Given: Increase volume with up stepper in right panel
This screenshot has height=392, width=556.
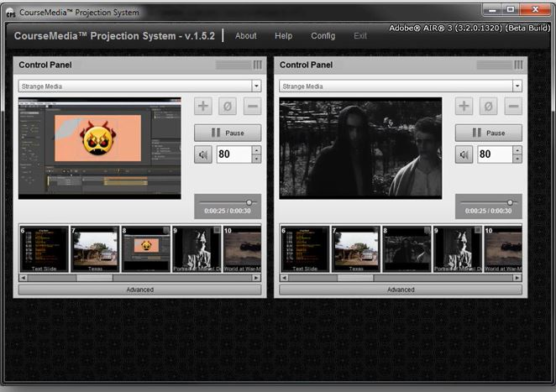Looking at the screenshot, I should (517, 150).
